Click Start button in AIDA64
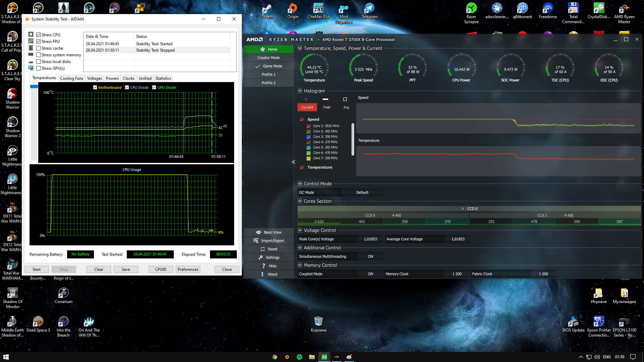The height and width of the screenshot is (362, 644). click(37, 269)
